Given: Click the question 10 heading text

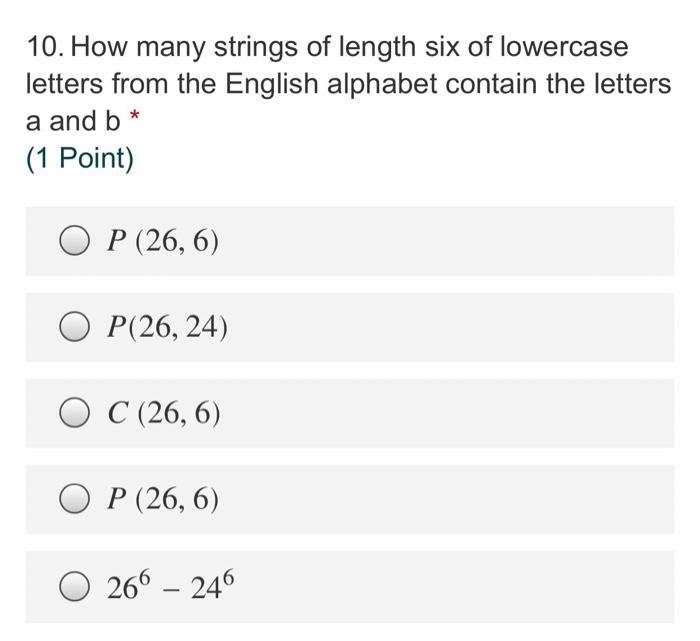Looking at the screenshot, I should point(348,83).
